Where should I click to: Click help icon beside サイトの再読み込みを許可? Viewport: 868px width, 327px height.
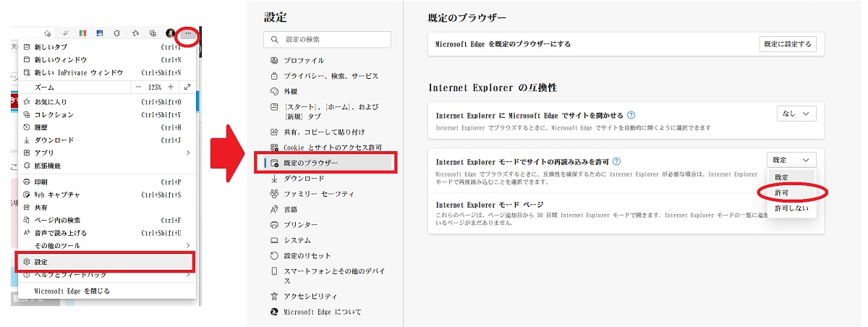[616, 162]
